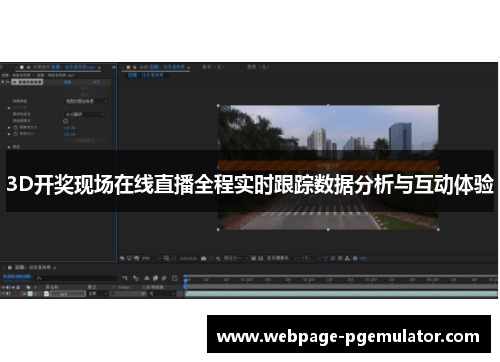Click the blue exposure value in viewer toolbar
This screenshot has width=500, height=362.
pyautogui.click(x=363, y=258)
